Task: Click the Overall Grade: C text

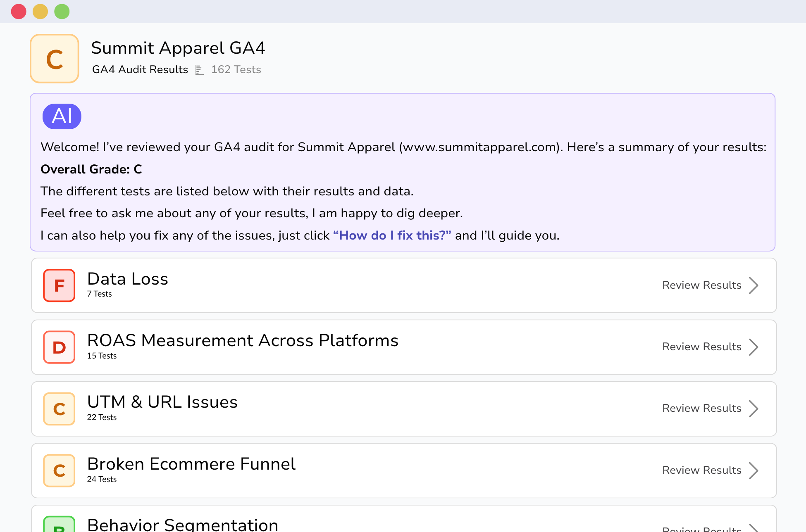Action: point(91,169)
